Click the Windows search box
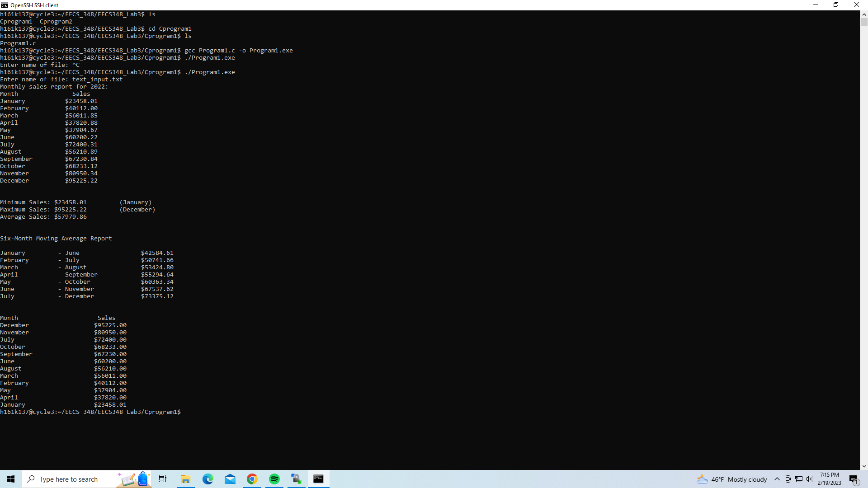The image size is (868, 488). [72, 479]
